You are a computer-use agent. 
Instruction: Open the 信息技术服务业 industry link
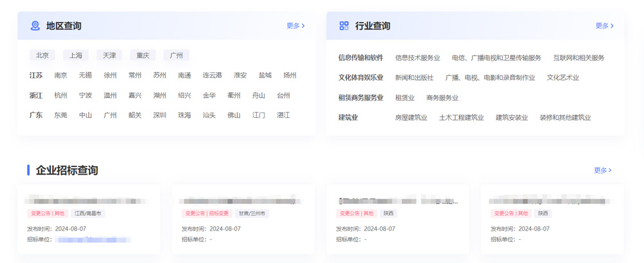(x=417, y=58)
